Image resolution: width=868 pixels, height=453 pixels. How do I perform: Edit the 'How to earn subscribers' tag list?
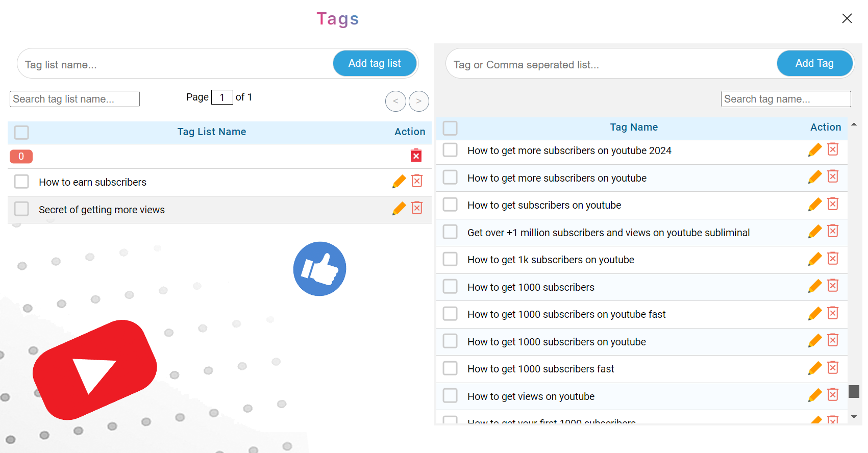point(399,182)
